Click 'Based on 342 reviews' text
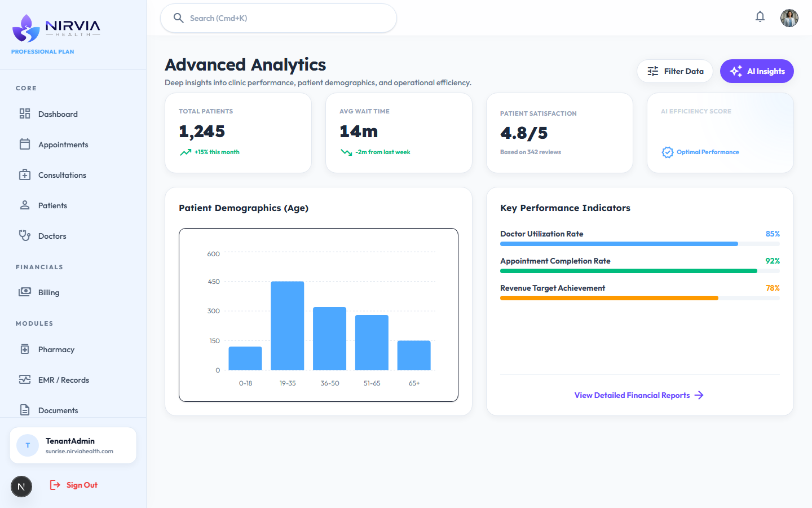The height and width of the screenshot is (508, 812). tap(531, 152)
